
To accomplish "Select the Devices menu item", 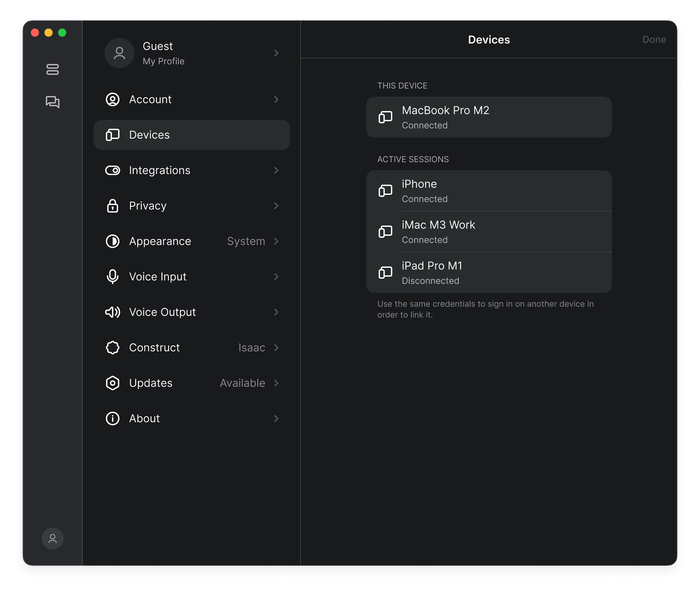I will (192, 135).
